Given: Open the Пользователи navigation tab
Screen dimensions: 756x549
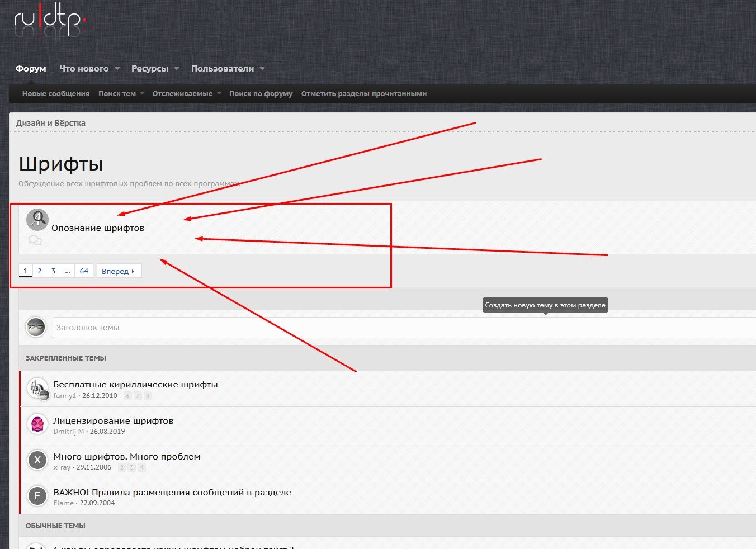Looking at the screenshot, I should click(223, 69).
